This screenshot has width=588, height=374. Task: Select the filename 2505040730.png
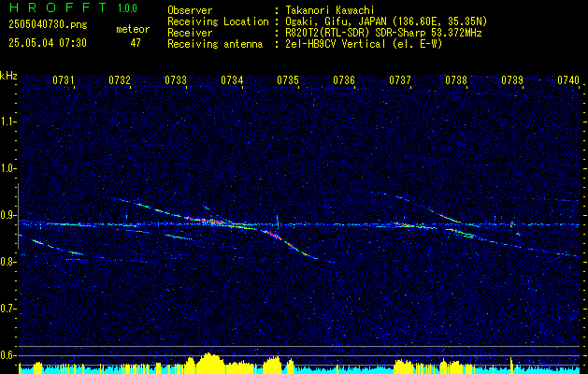coord(48,25)
